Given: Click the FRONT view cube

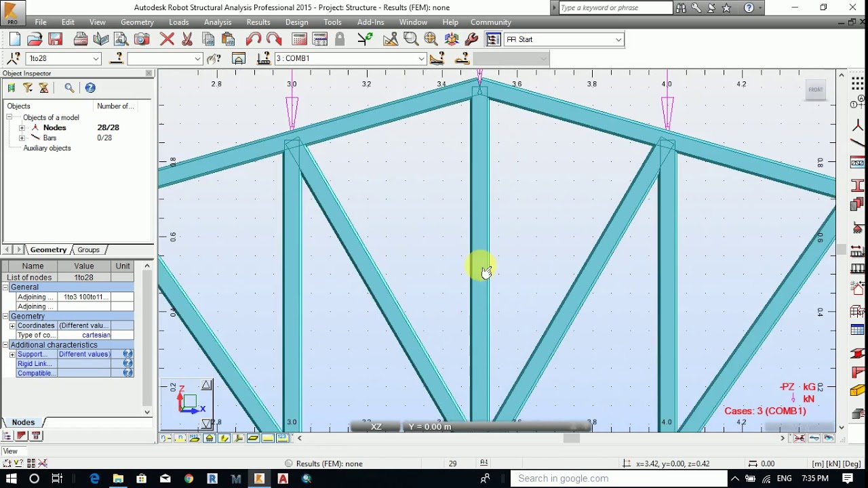Looking at the screenshot, I should coord(816,89).
